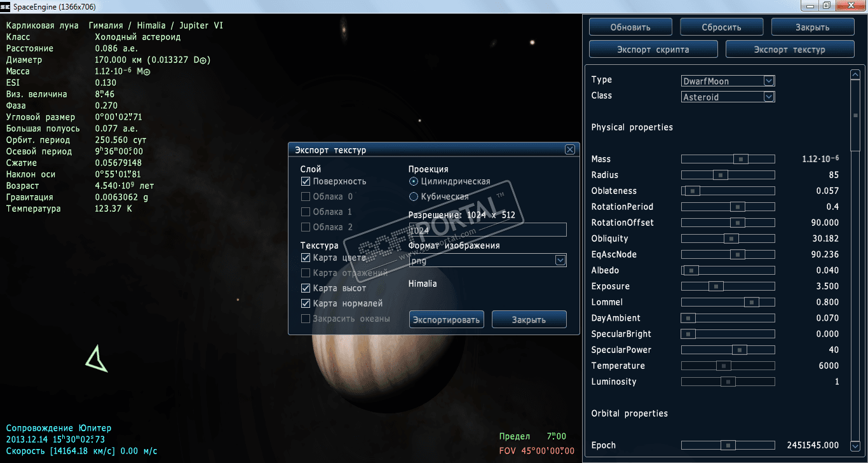Uncheck the Карта высот checkbox

(306, 288)
